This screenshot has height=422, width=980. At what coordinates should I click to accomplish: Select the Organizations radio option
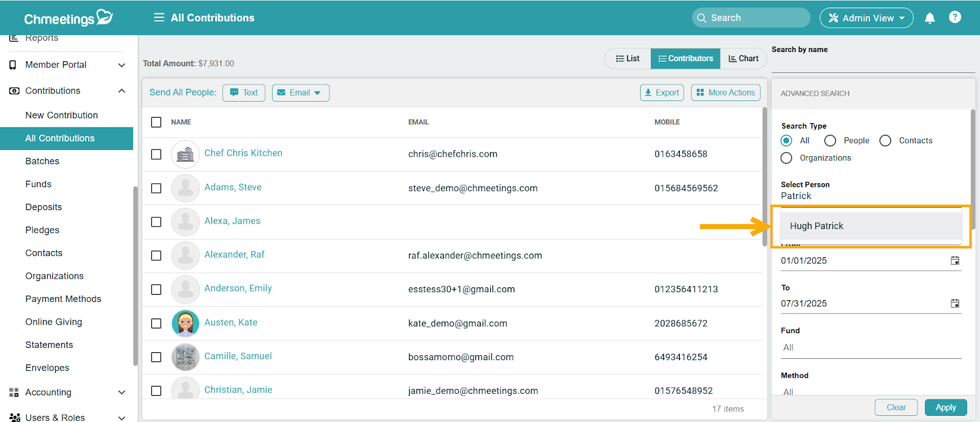[x=786, y=158]
